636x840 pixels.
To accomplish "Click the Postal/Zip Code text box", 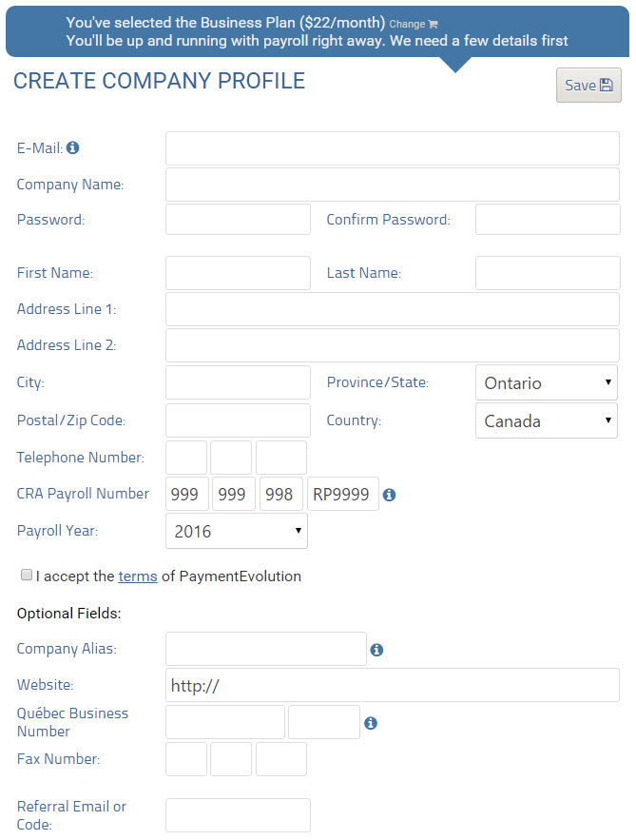I will [x=238, y=420].
